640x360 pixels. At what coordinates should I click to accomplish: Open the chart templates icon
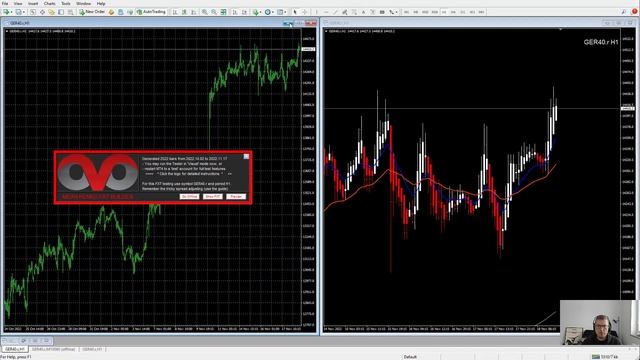tap(280, 12)
